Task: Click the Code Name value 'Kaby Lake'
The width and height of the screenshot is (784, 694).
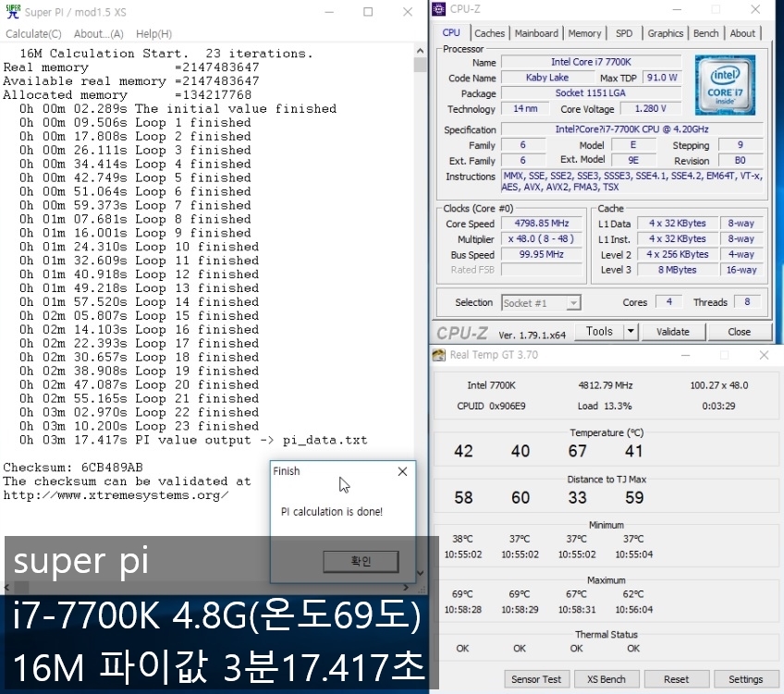Action: pos(547,78)
